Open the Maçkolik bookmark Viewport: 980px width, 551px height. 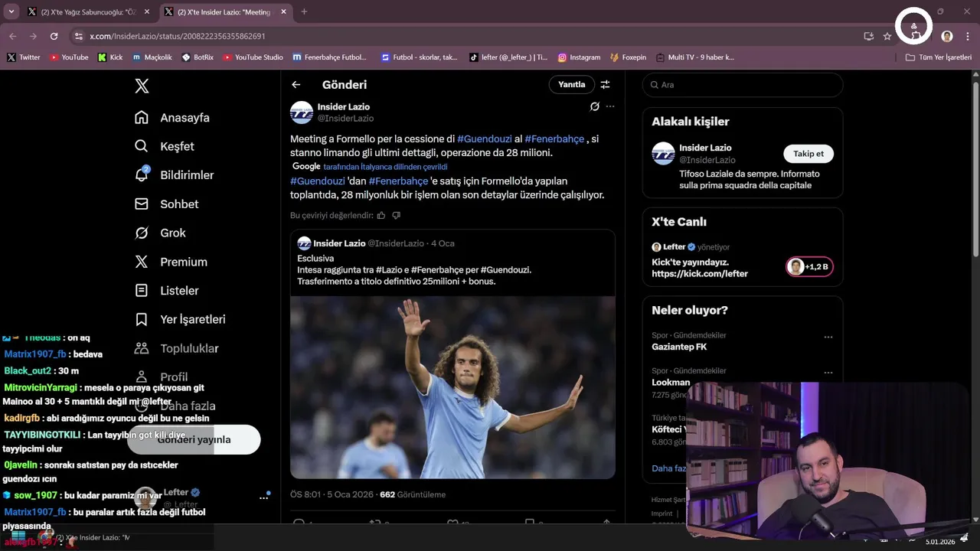[x=152, y=57]
